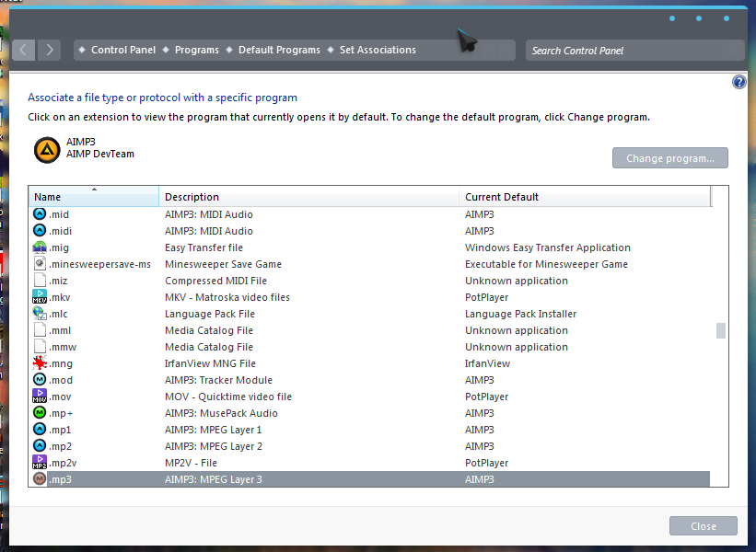The width and height of the screenshot is (756, 552).
Task: Sort the list by the Name column
Action: click(94, 197)
